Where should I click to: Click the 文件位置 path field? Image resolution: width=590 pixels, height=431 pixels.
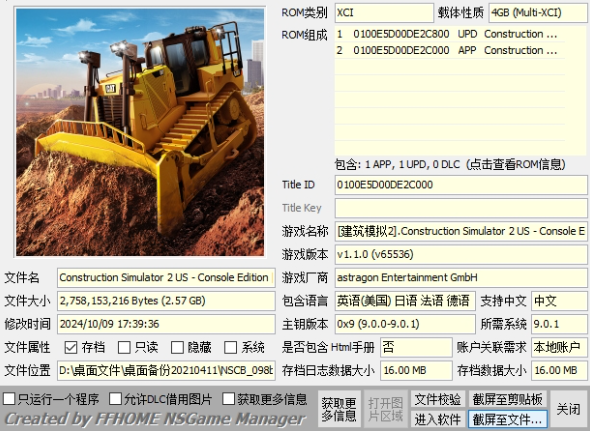166,370
